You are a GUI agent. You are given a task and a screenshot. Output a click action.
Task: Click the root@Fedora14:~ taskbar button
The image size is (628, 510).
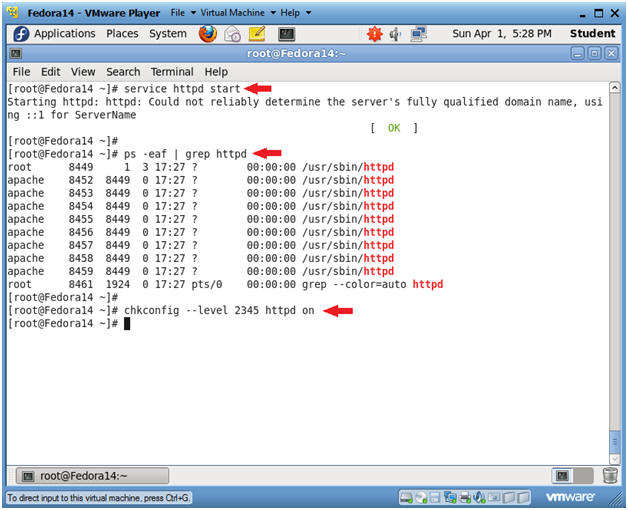coord(92,476)
